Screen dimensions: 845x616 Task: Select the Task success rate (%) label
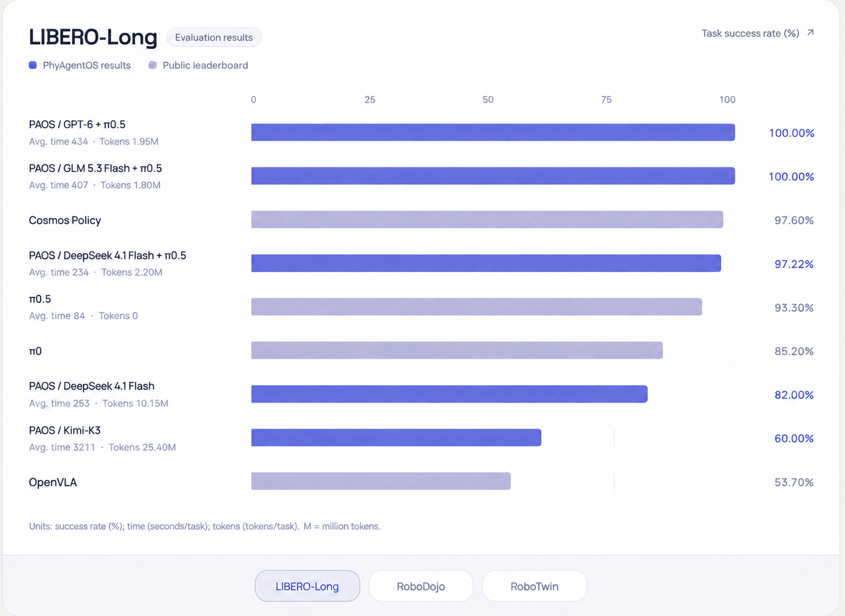(x=750, y=33)
